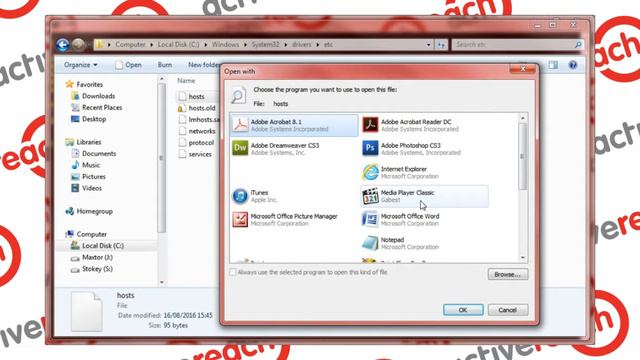The image size is (640, 360).
Task: Click OK in Open with dialog
Action: pyautogui.click(x=463, y=310)
